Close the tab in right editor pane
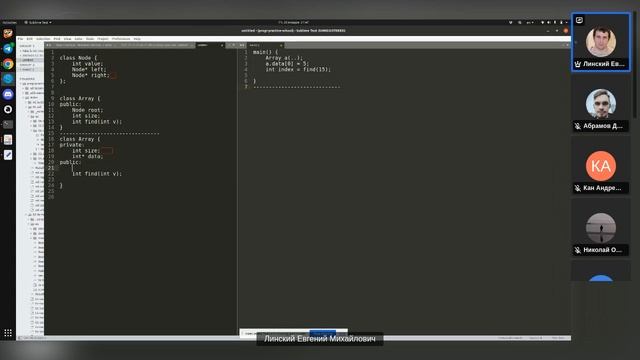The width and height of the screenshot is (640, 360). [281, 45]
